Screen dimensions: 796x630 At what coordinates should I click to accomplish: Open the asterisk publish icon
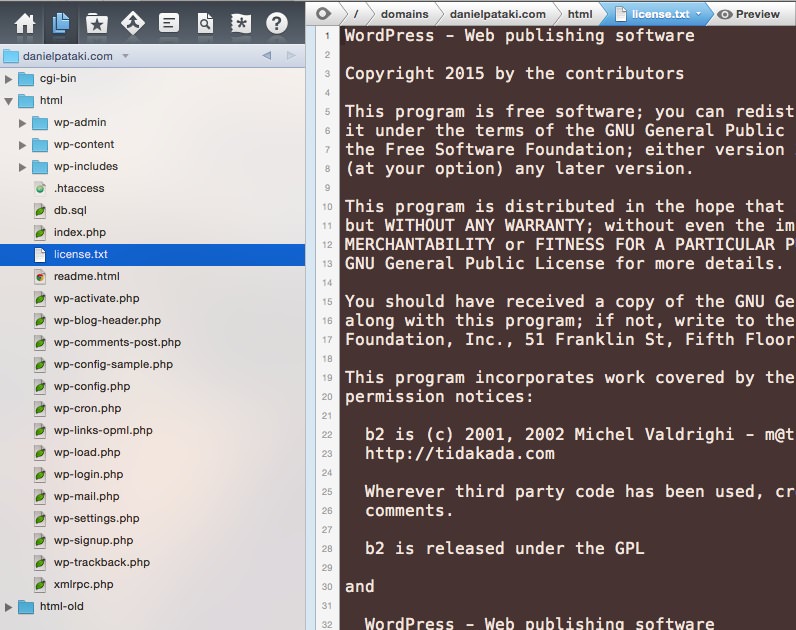[x=241, y=23]
